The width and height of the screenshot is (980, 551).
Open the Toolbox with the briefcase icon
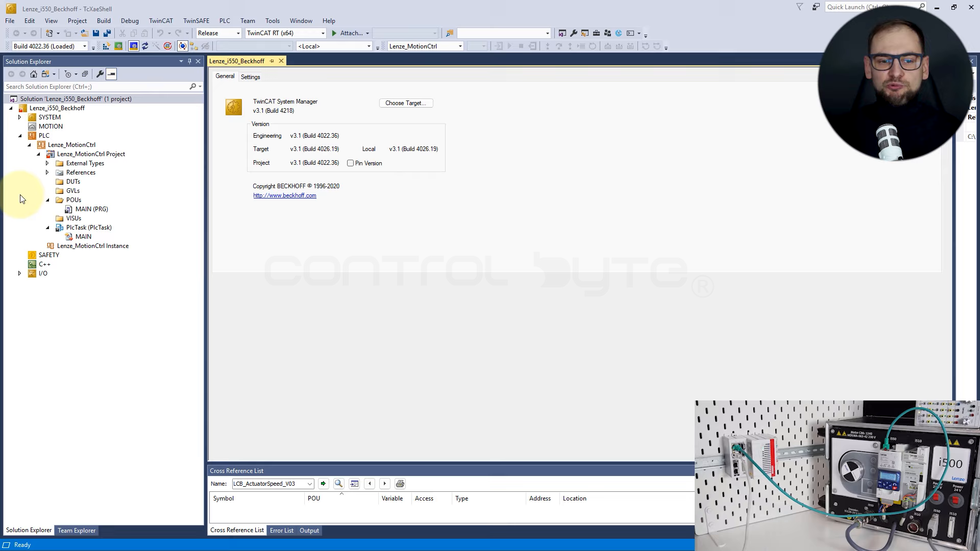coord(596,33)
